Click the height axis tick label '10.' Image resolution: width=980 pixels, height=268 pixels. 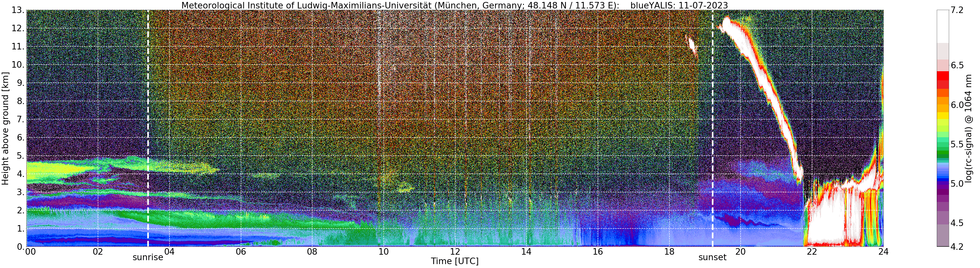(18, 65)
